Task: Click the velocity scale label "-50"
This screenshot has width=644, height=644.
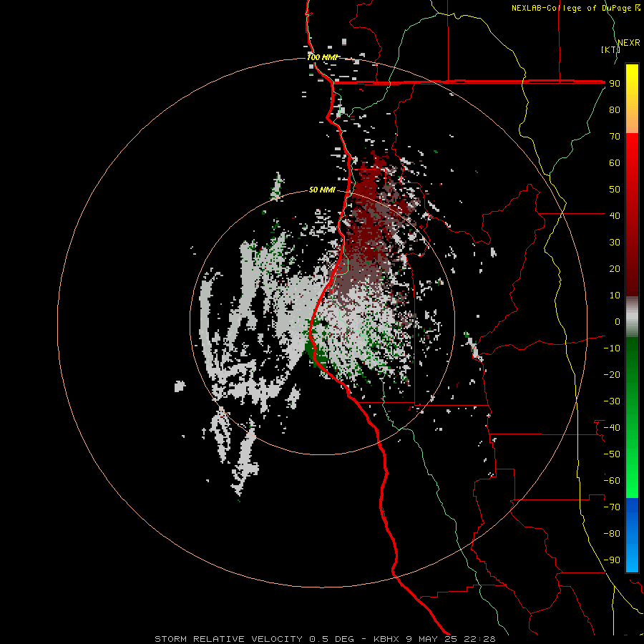Action: [612, 454]
